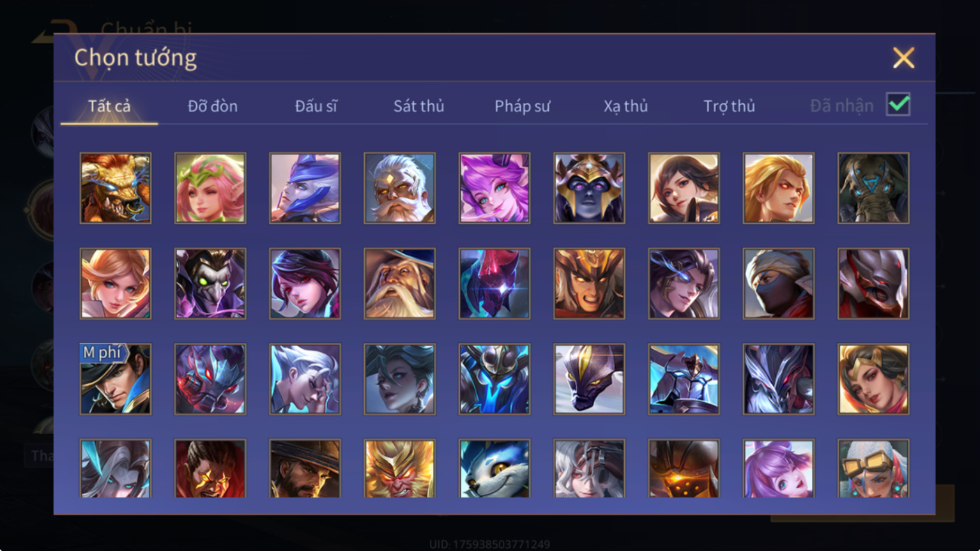The width and height of the screenshot is (980, 551).
Task: Choose the elephant-trunk armored hero
Action: tap(873, 188)
